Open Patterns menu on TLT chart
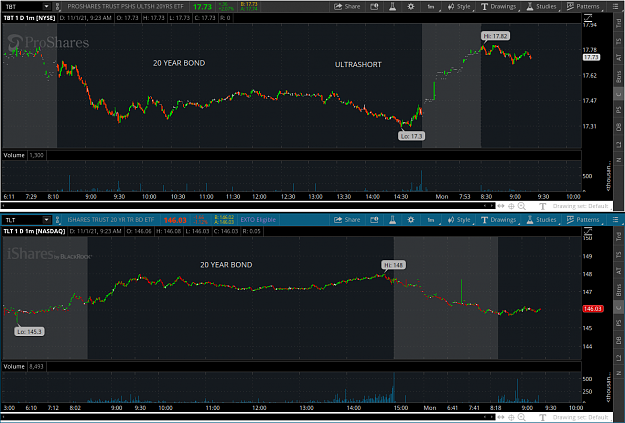This screenshot has width=625, height=423. [x=583, y=220]
